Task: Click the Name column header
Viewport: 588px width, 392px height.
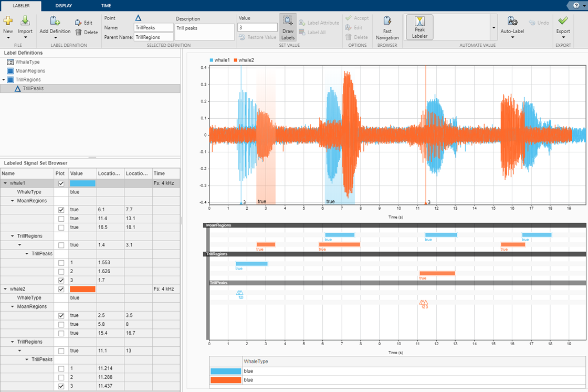Action: 27,173
